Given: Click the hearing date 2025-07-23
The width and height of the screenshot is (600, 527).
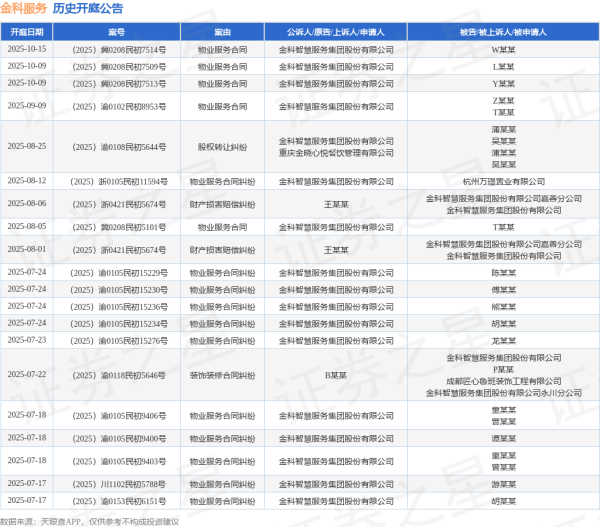Looking at the screenshot, I should point(27,340).
